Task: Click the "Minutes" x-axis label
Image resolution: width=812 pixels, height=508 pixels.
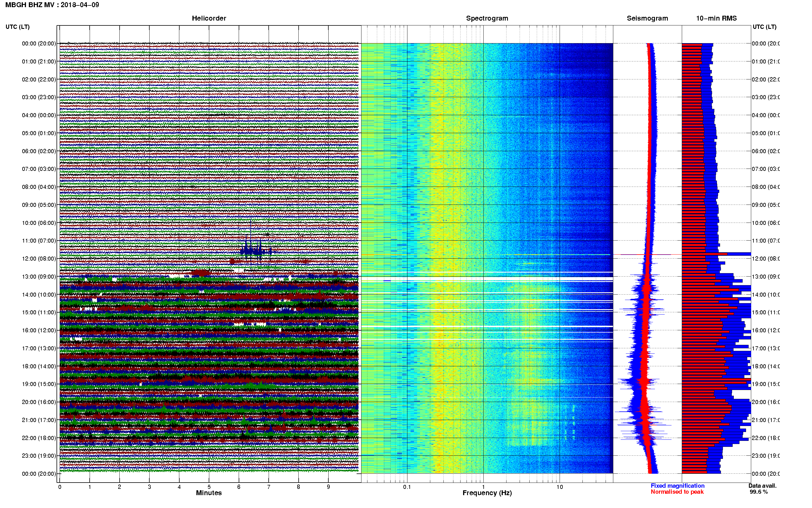Action: (x=209, y=493)
